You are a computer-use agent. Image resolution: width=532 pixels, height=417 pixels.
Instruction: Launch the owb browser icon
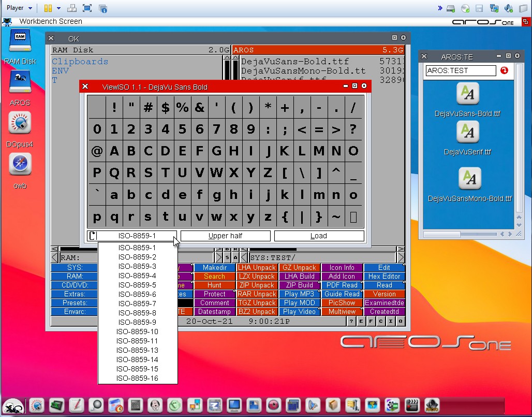point(20,165)
